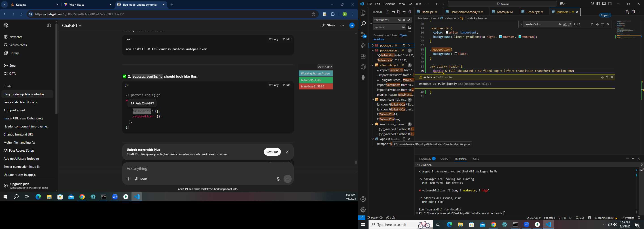The image size is (644, 229).
Task: Toggle Match Case in find widget
Action: tap(560, 24)
